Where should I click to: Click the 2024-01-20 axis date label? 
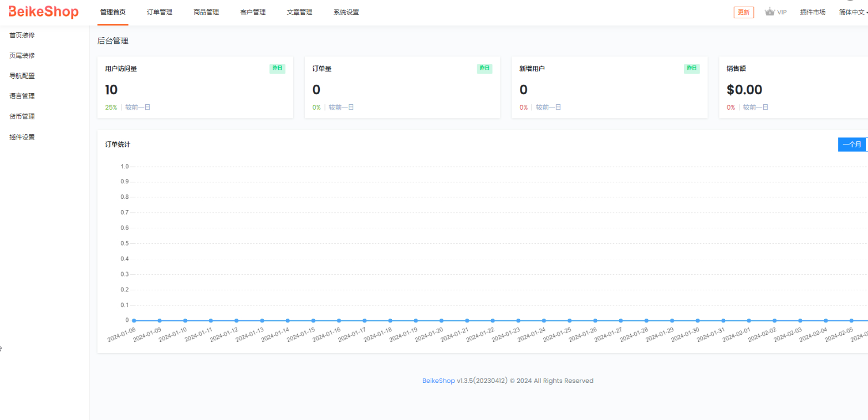[430, 334]
